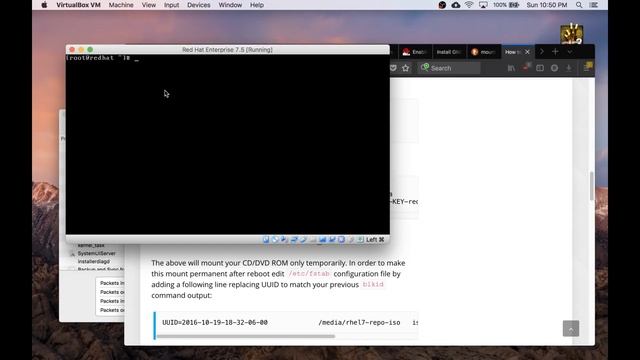Click the Wi-Fi status icon in the menu bar
The width and height of the screenshot is (640, 360).
click(469, 5)
